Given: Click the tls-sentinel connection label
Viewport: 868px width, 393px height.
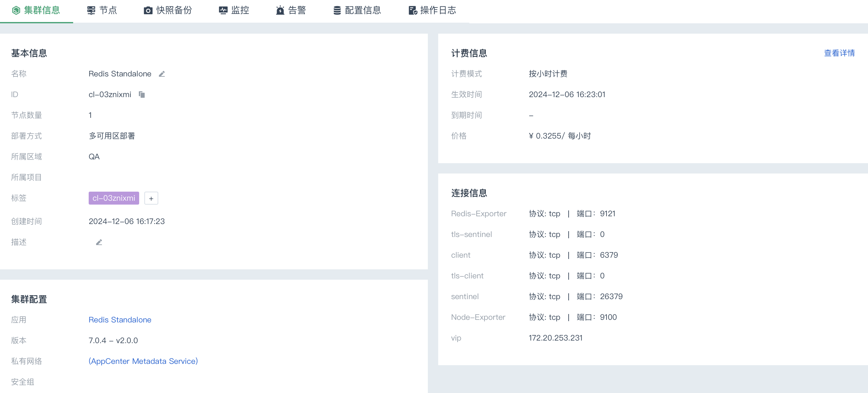Looking at the screenshot, I should 472,235.
